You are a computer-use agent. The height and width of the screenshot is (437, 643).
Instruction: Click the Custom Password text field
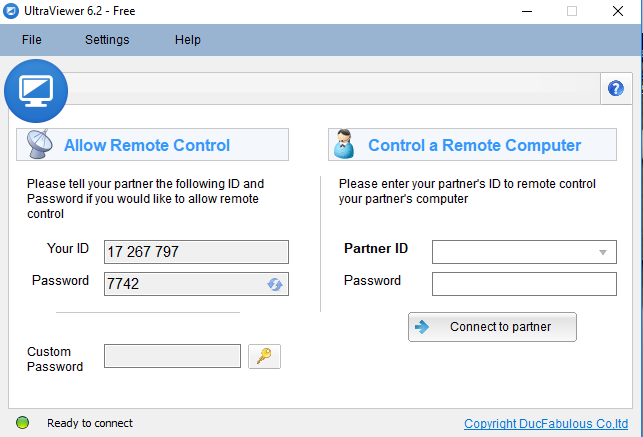172,356
